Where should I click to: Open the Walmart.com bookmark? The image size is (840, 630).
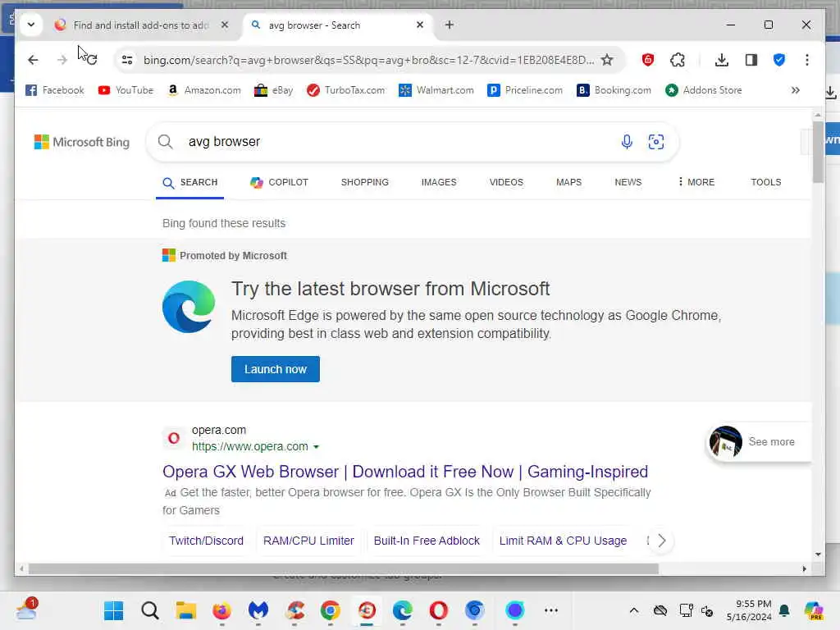coord(436,90)
